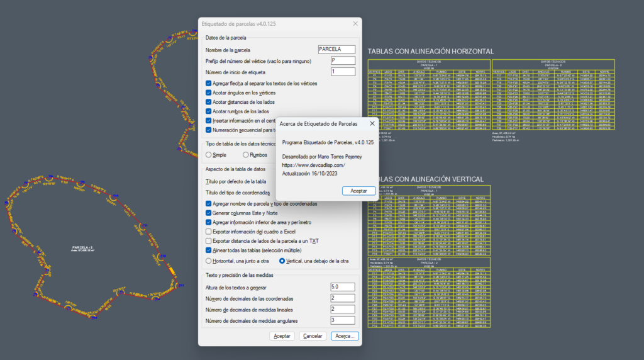Toggle Acotar ángulos en los vértices
The image size is (644, 360).
click(209, 93)
